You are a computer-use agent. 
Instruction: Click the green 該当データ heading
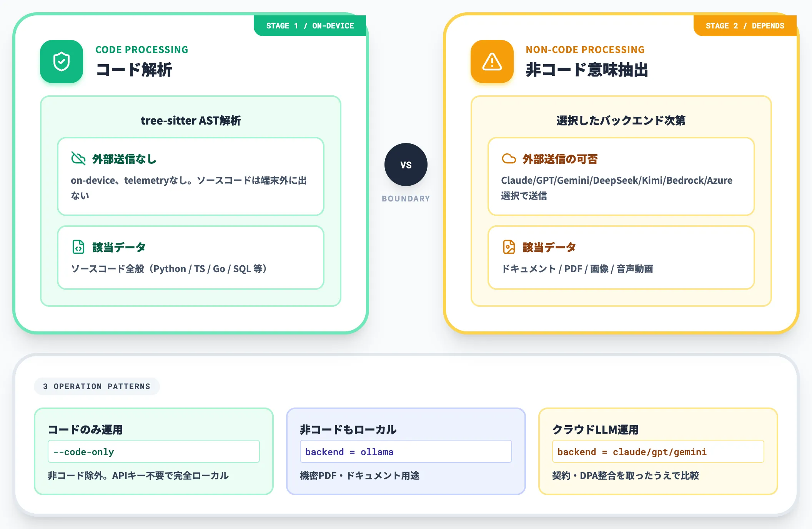tap(119, 247)
